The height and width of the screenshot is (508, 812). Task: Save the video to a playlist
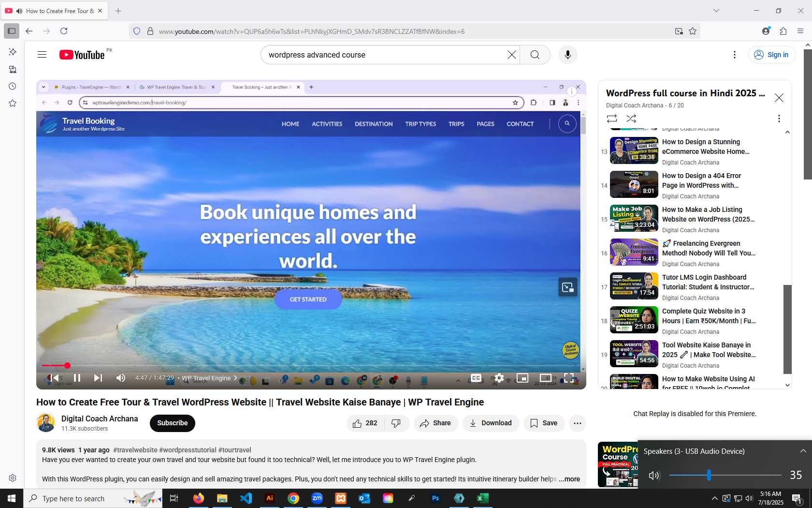click(544, 423)
